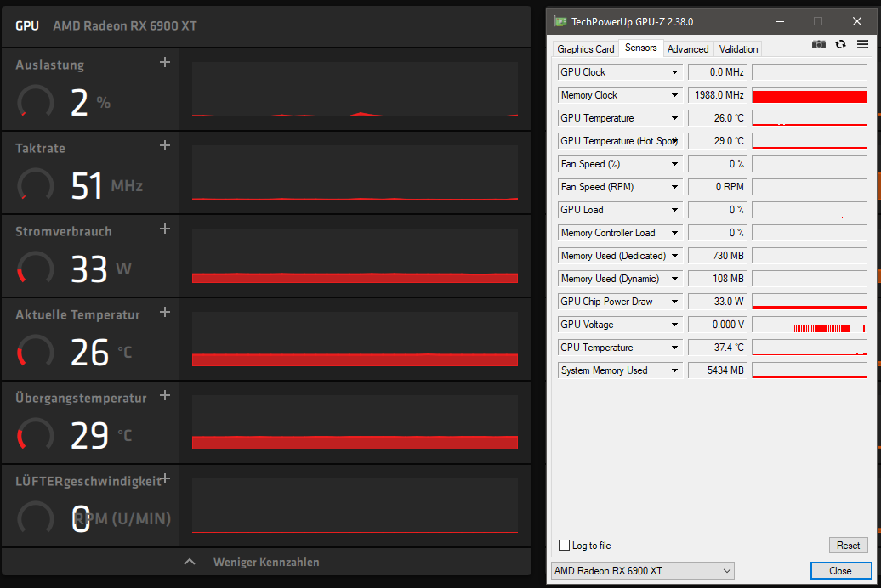Take a screenshot with GPU-Z camera icon
The width and height of the screenshot is (881, 588).
coord(819,44)
